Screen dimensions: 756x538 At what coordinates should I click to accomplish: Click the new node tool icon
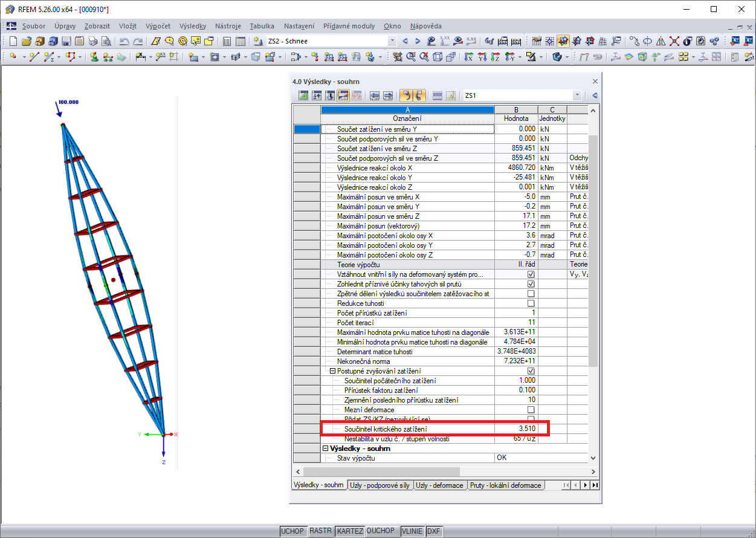pos(13,57)
